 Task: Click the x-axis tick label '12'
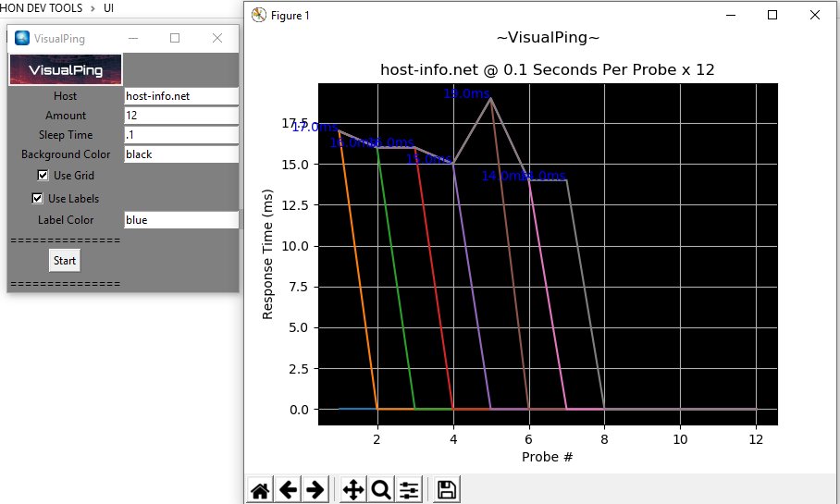pyautogui.click(x=756, y=439)
